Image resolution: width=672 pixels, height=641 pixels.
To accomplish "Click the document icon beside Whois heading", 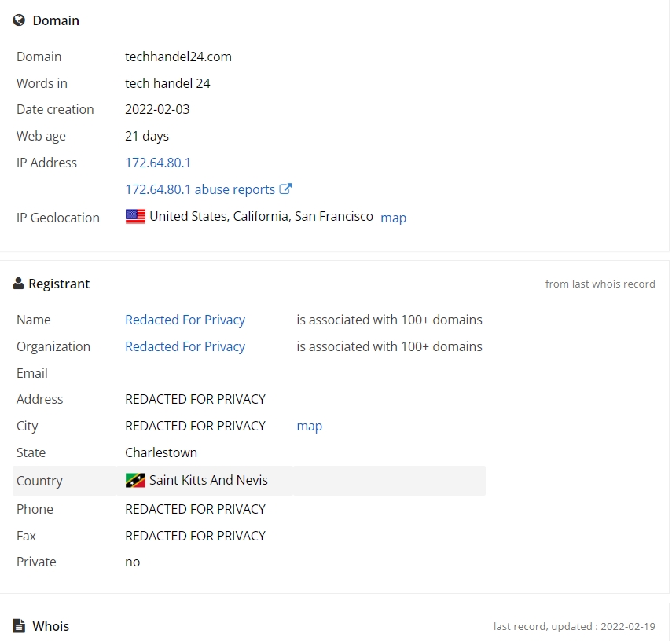I will [19, 625].
